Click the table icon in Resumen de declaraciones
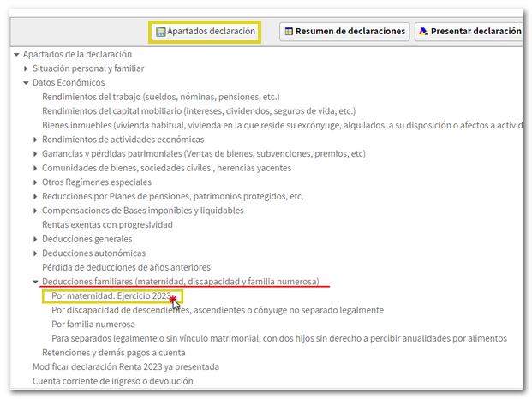The image size is (532, 399). point(290,32)
